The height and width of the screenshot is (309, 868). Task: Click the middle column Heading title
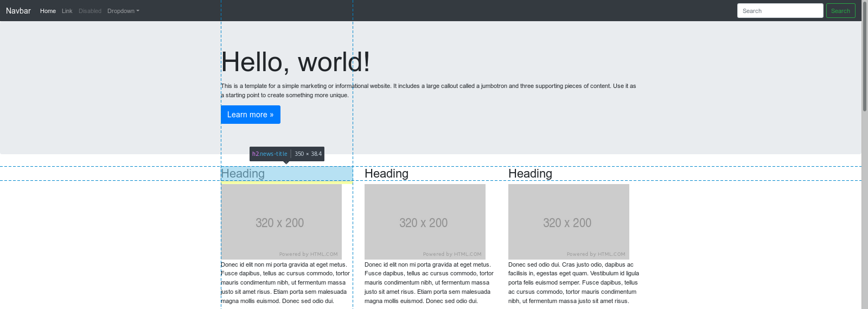click(x=386, y=174)
